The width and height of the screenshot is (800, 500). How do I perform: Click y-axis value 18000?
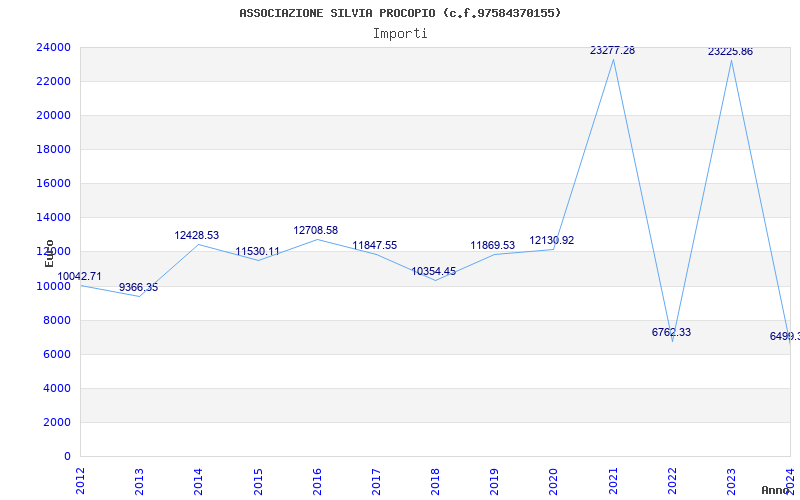53,149
